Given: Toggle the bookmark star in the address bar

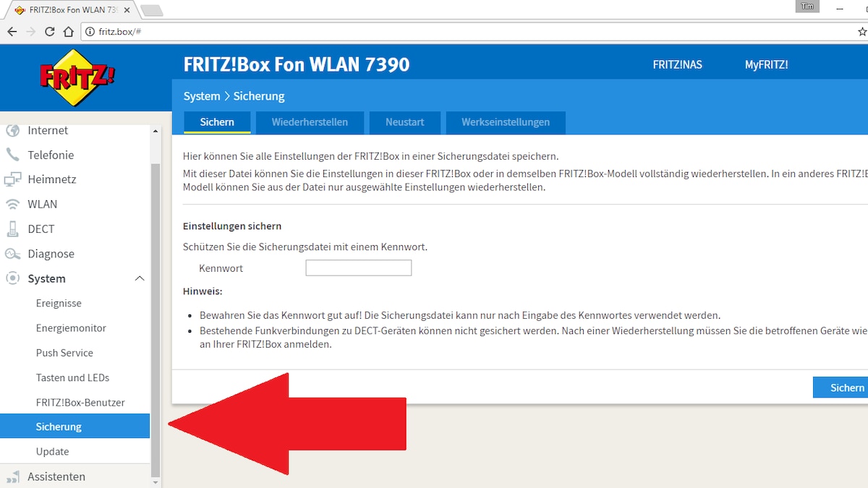Looking at the screenshot, I should coord(861,31).
